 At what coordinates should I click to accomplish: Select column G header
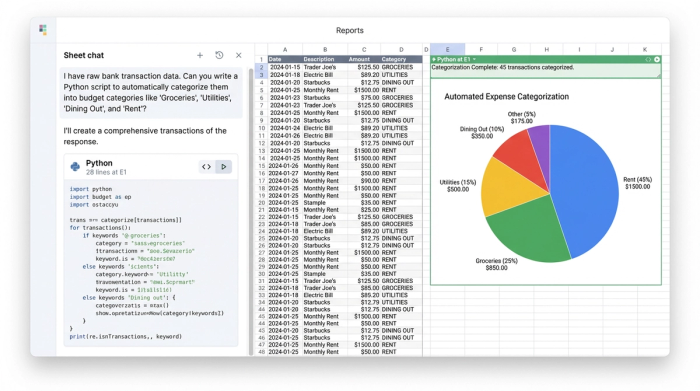(x=514, y=50)
